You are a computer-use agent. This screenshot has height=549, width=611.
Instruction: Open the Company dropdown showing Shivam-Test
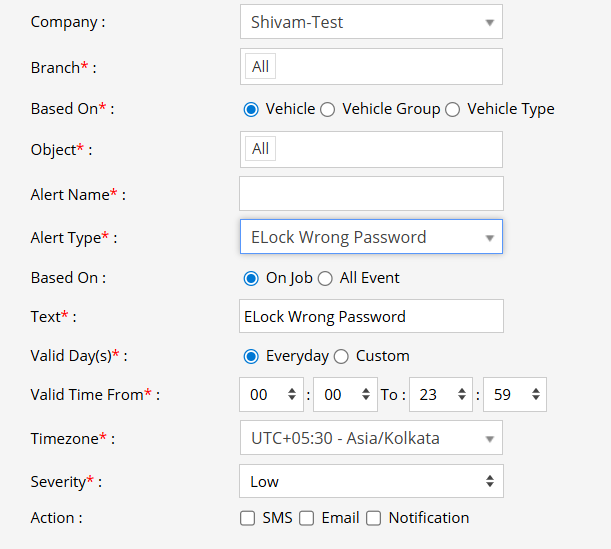(x=371, y=22)
